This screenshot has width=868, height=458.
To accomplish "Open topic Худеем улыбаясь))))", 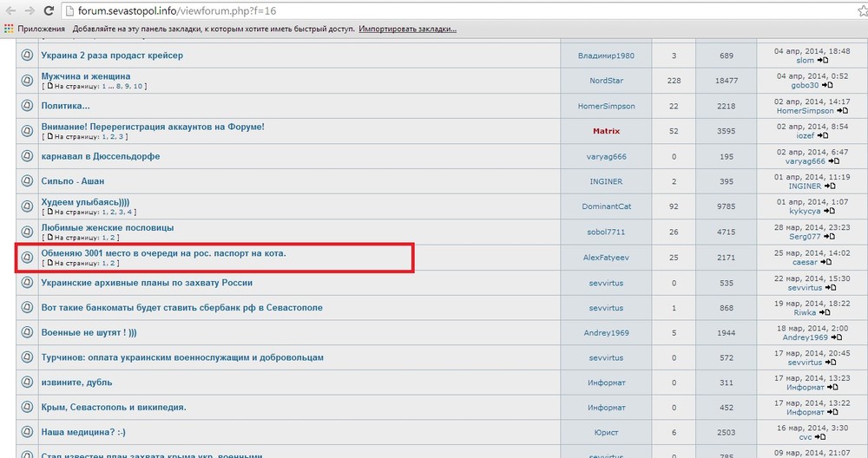I will pos(85,202).
